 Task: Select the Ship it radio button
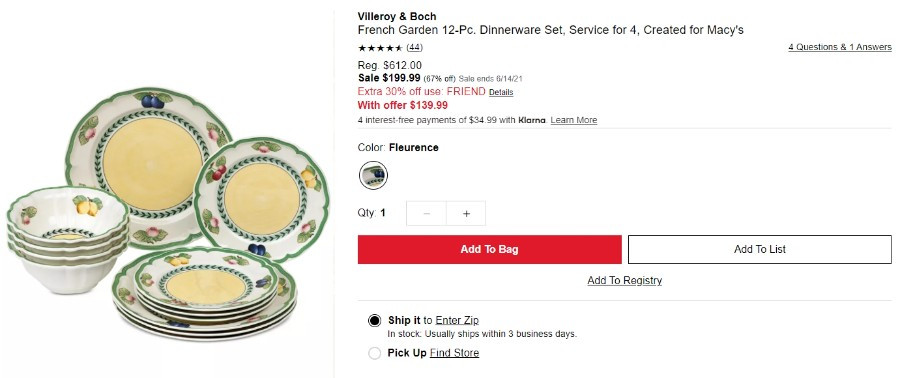[374, 321]
